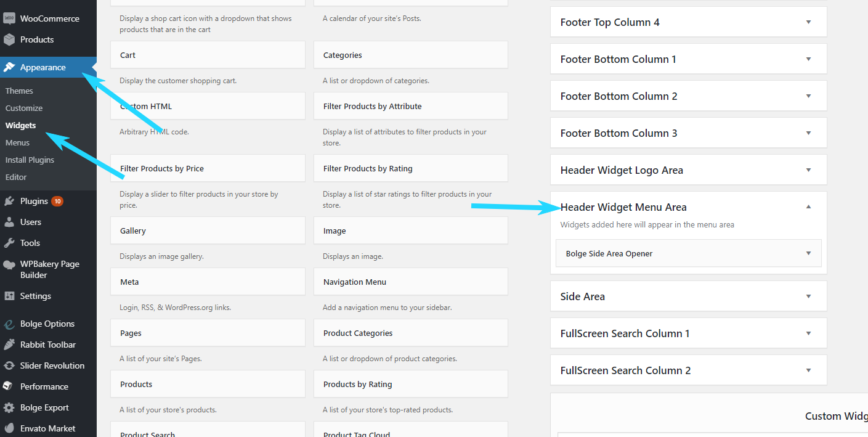Expand the Footer Bottom Column 2 arrow
868x437 pixels.
coord(809,96)
